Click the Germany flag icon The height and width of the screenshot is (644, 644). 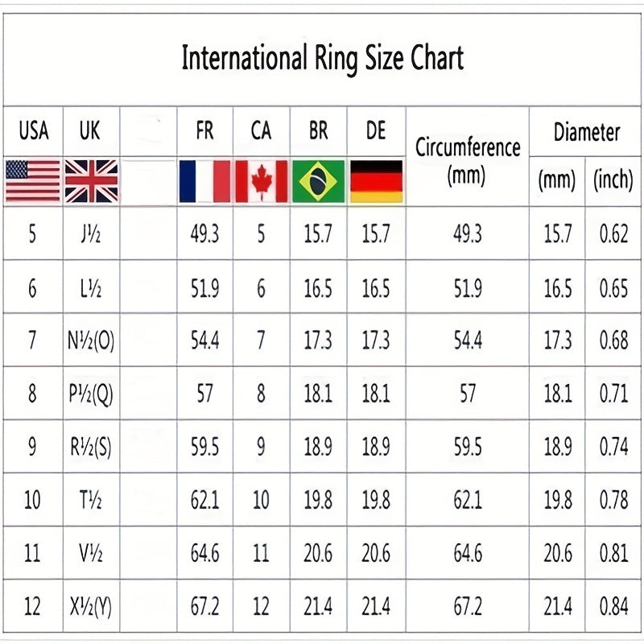(x=376, y=181)
